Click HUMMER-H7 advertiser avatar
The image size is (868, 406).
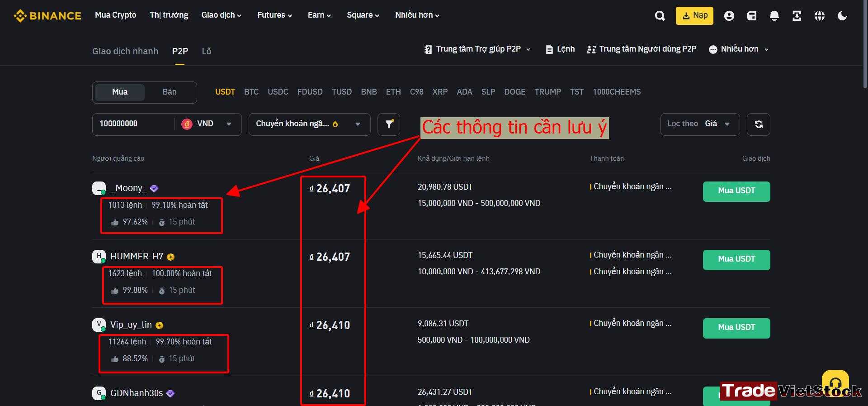[x=99, y=257]
